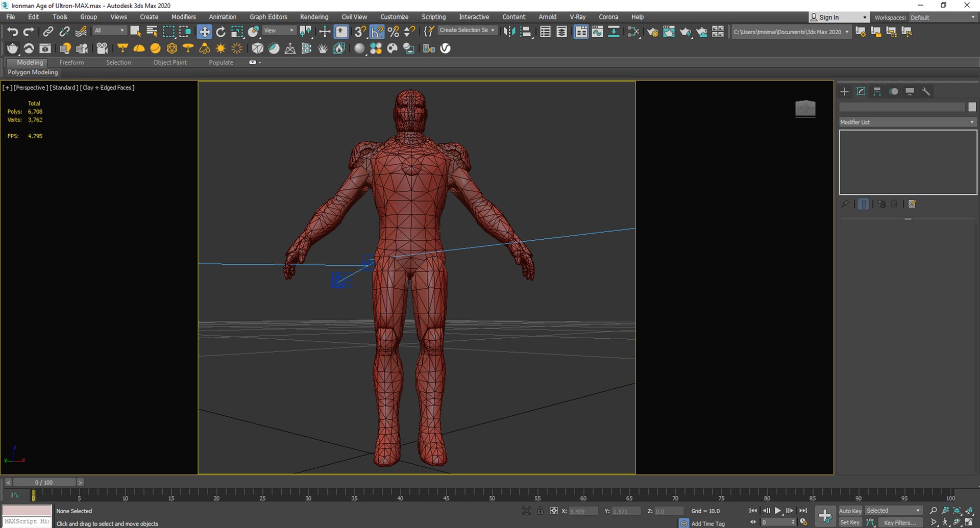Toggle the Spinner Snap button
Screen dimensions: 980x528
pyautogui.click(x=409, y=32)
